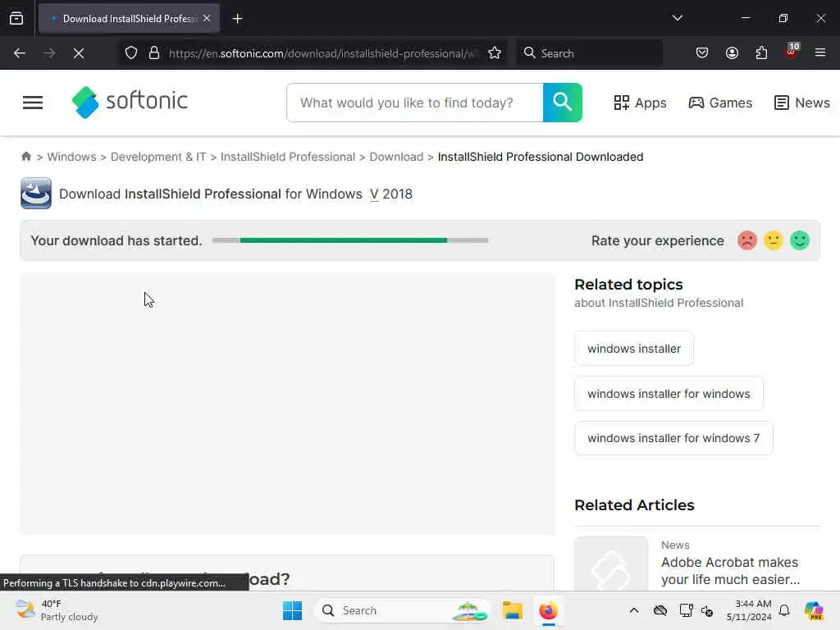Open the taskbar clock and date

tap(749, 610)
